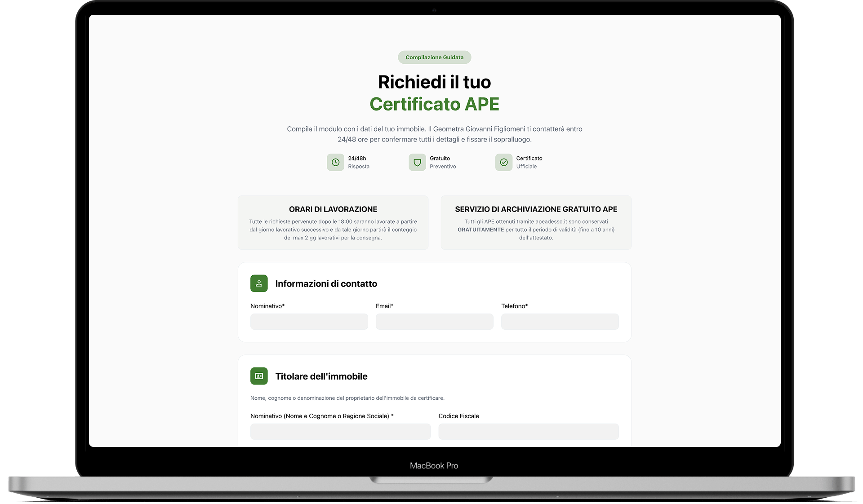Viewport: 863px width, 504px height.
Task: Click the green Certificato APE heading
Action: point(434,104)
